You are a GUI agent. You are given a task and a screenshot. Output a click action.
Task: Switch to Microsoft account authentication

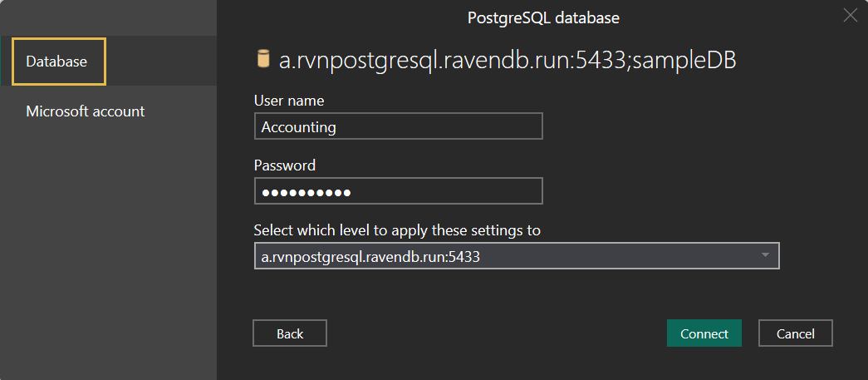pyautogui.click(x=86, y=111)
